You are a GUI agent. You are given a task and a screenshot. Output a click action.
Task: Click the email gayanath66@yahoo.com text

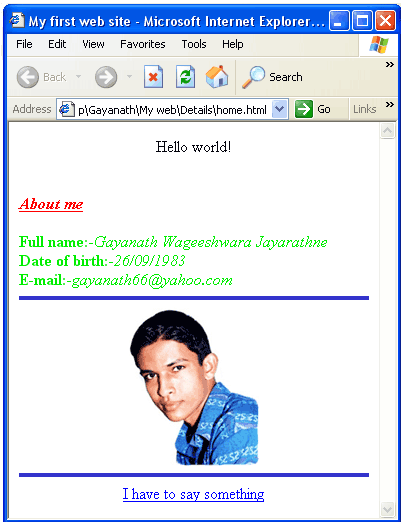152,281
